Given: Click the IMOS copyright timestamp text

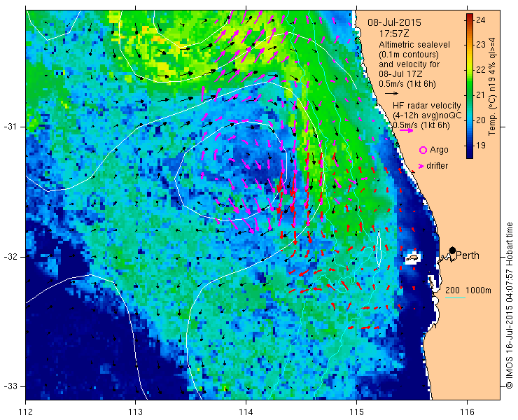Looking at the screenshot, I should click(509, 306).
